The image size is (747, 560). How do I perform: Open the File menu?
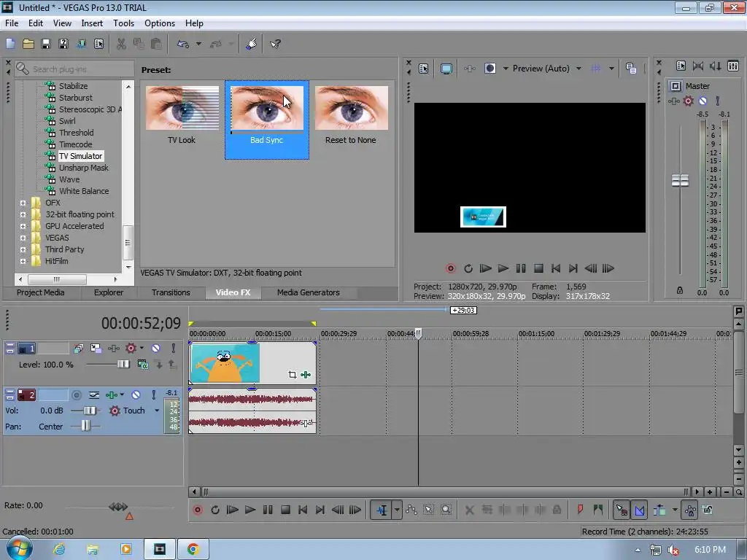point(12,23)
